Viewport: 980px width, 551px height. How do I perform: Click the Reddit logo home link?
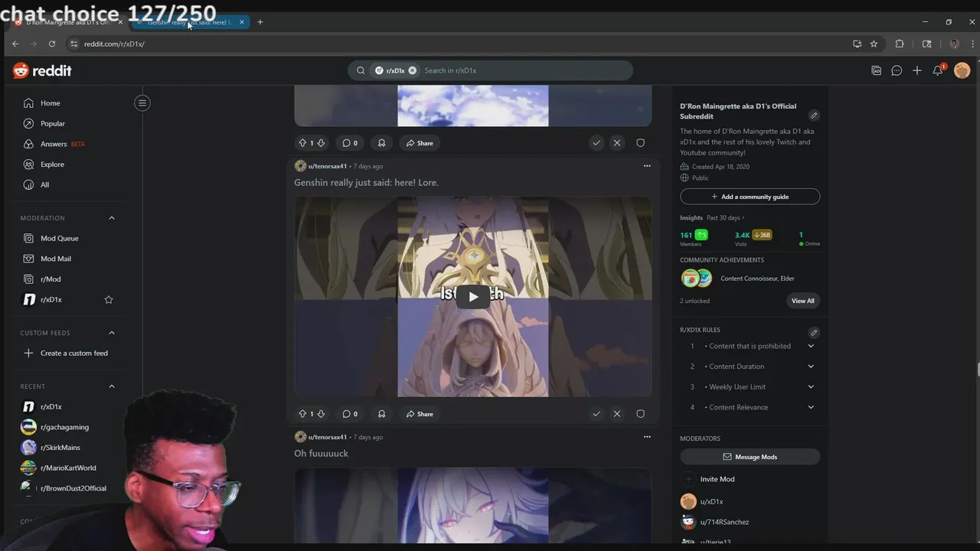pyautogui.click(x=42, y=70)
